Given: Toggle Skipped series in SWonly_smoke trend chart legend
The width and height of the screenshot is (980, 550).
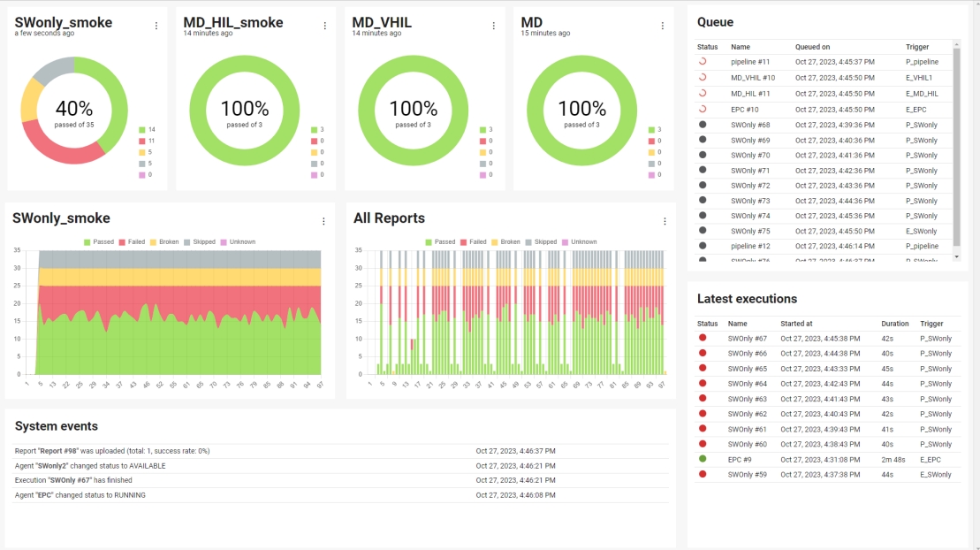Looking at the screenshot, I should click(x=200, y=242).
